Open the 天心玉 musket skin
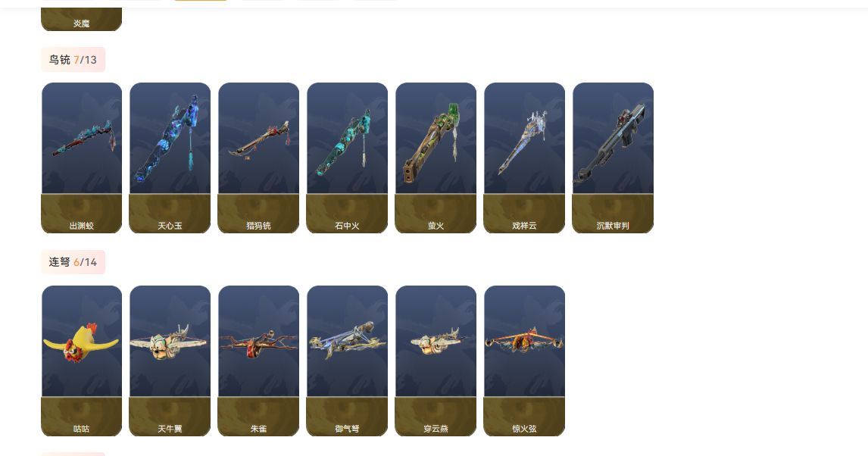The image size is (868, 456). (170, 158)
